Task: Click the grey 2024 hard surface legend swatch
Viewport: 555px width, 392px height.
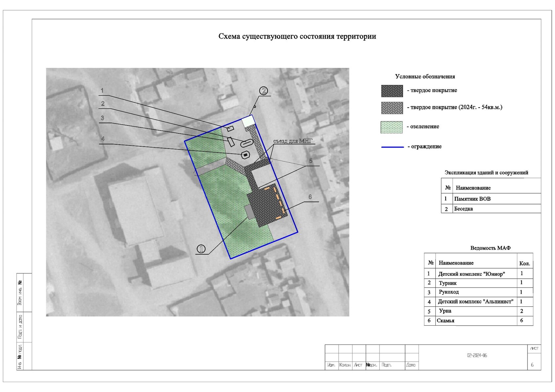Action: [x=392, y=108]
